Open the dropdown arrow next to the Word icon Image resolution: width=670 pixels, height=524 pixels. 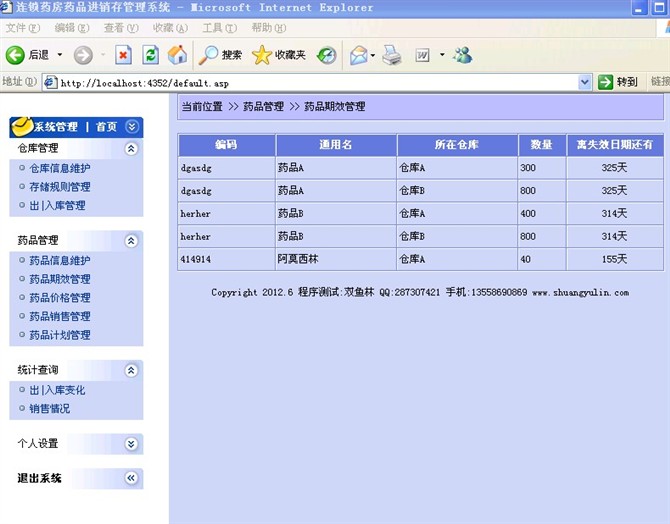point(442,55)
